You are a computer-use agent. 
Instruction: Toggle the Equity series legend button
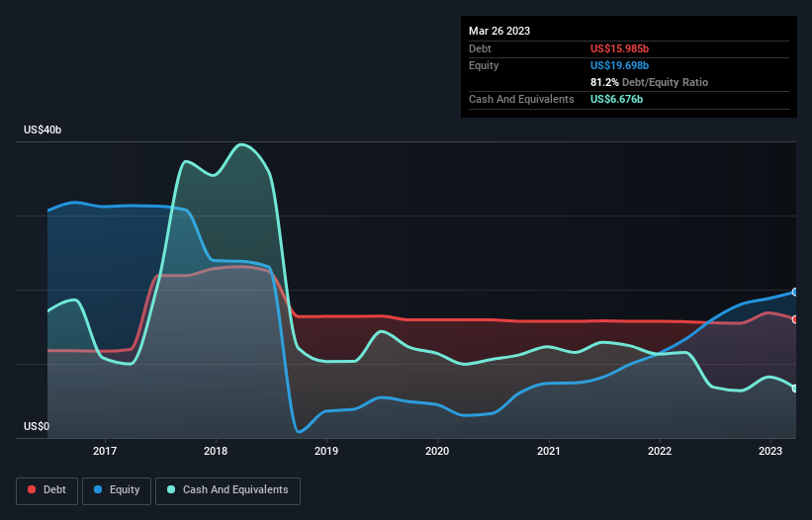(x=117, y=490)
